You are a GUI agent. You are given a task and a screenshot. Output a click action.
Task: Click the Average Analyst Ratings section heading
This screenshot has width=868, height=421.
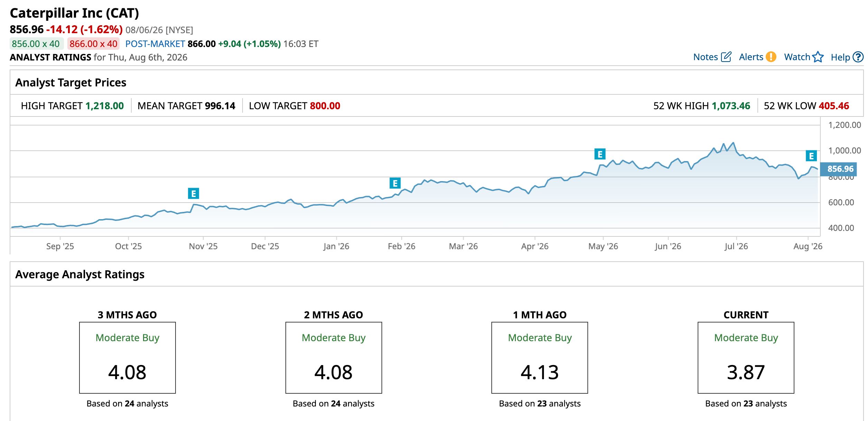pos(80,274)
